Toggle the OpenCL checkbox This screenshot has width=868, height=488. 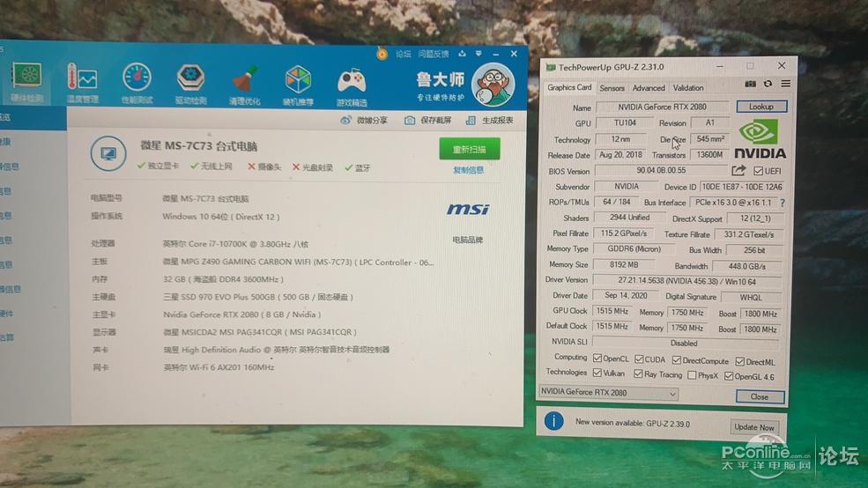[597, 358]
